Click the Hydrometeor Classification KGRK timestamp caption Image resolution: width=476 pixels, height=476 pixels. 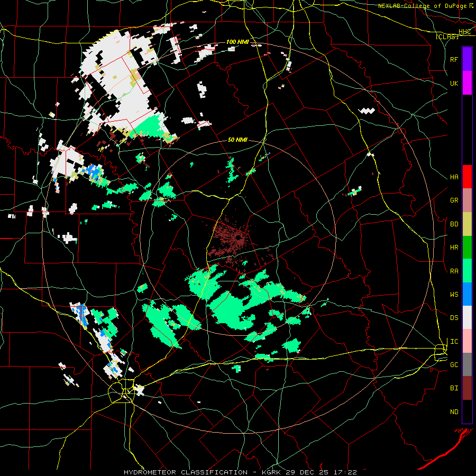point(240,472)
